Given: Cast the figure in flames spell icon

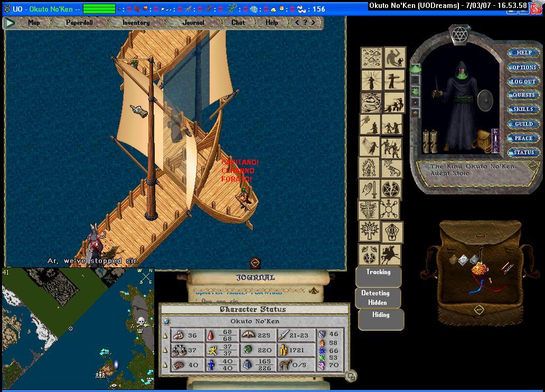Looking at the screenshot, I should 369,167.
